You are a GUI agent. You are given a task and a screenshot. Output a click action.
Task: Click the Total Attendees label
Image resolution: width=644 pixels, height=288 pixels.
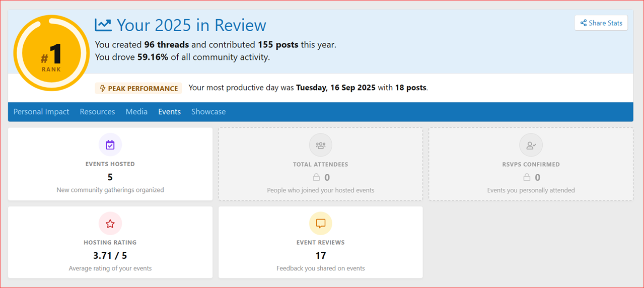(x=321, y=164)
